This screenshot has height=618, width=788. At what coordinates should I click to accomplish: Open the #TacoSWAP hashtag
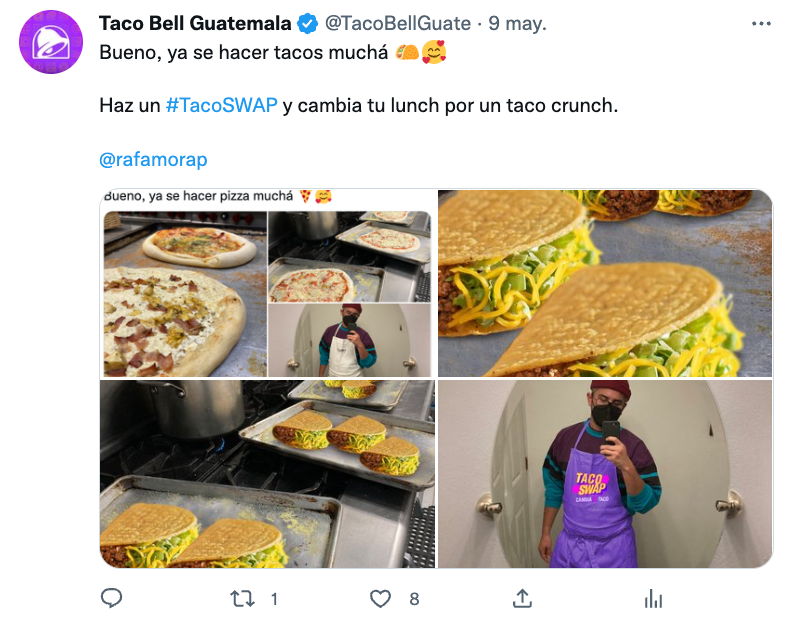(x=222, y=106)
